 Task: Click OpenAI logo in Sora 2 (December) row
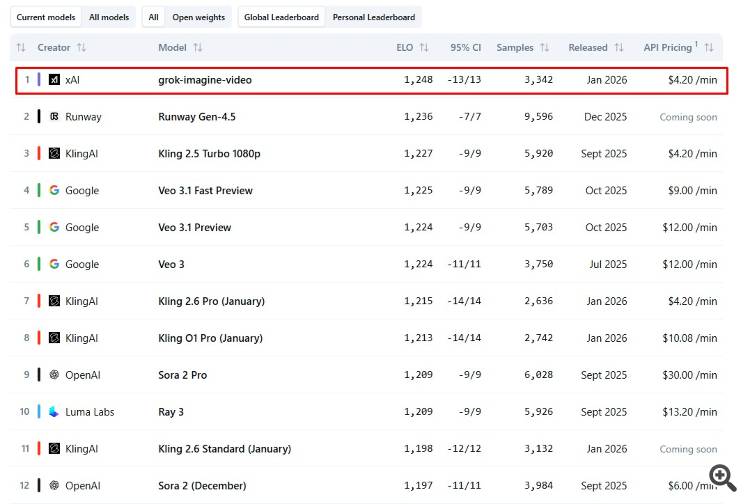55,485
